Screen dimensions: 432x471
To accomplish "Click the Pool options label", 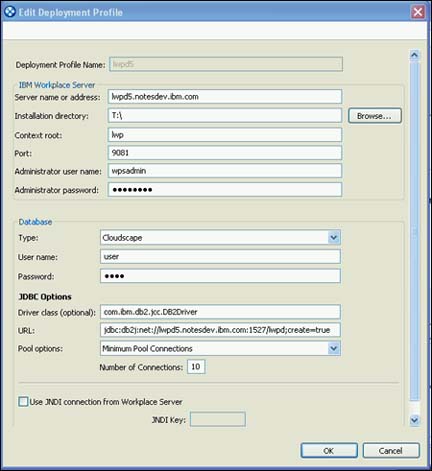I will (40, 349).
